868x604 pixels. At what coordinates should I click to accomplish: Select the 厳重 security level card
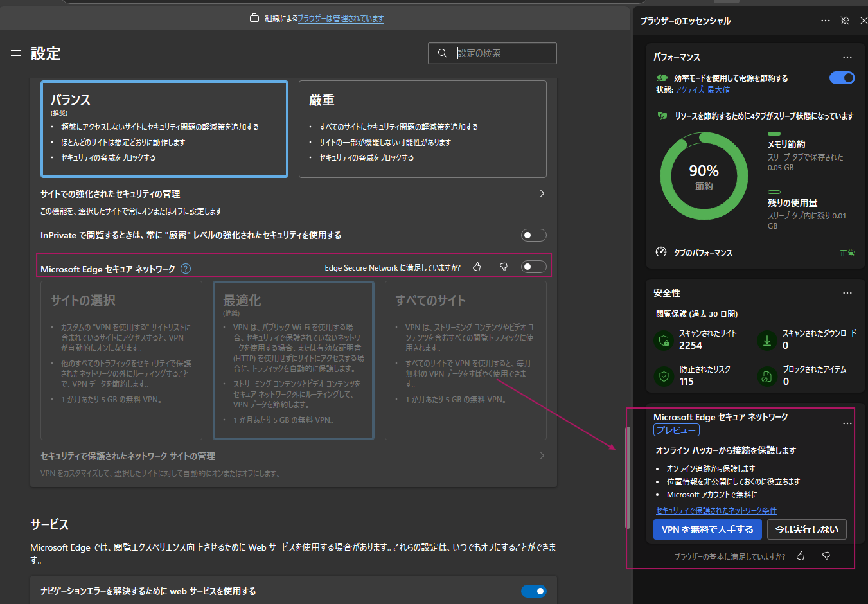(423, 129)
